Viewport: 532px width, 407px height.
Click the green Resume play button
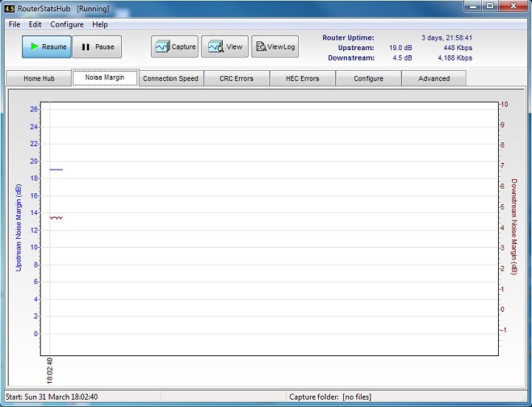pos(46,46)
